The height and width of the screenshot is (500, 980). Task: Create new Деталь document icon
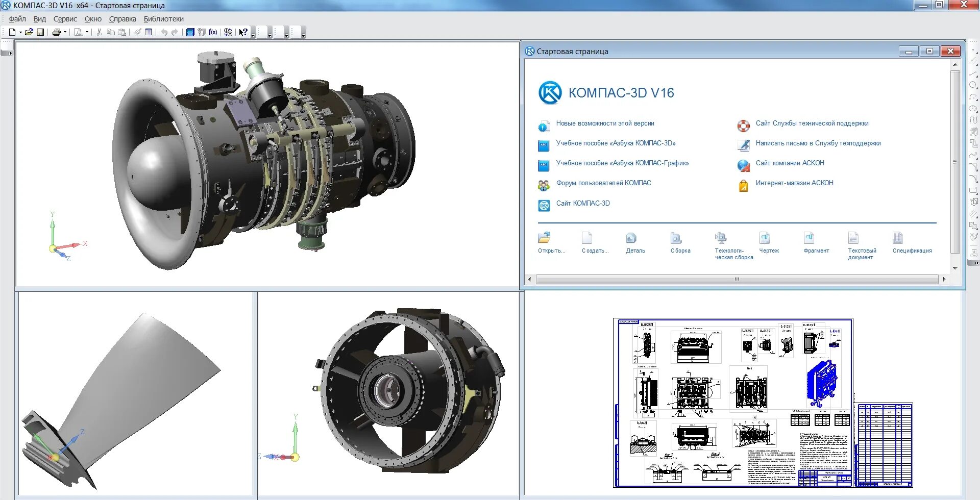pyautogui.click(x=631, y=238)
